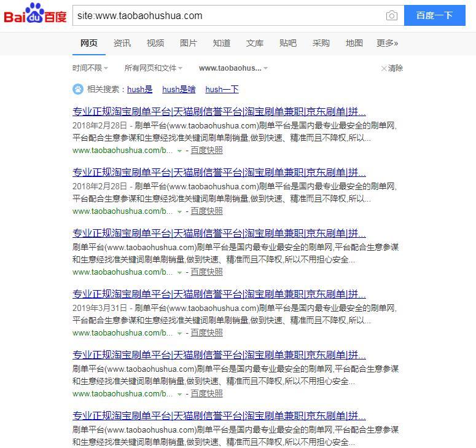476x448 pixels.
Task: Open the sixth result title link
Action: point(219,415)
